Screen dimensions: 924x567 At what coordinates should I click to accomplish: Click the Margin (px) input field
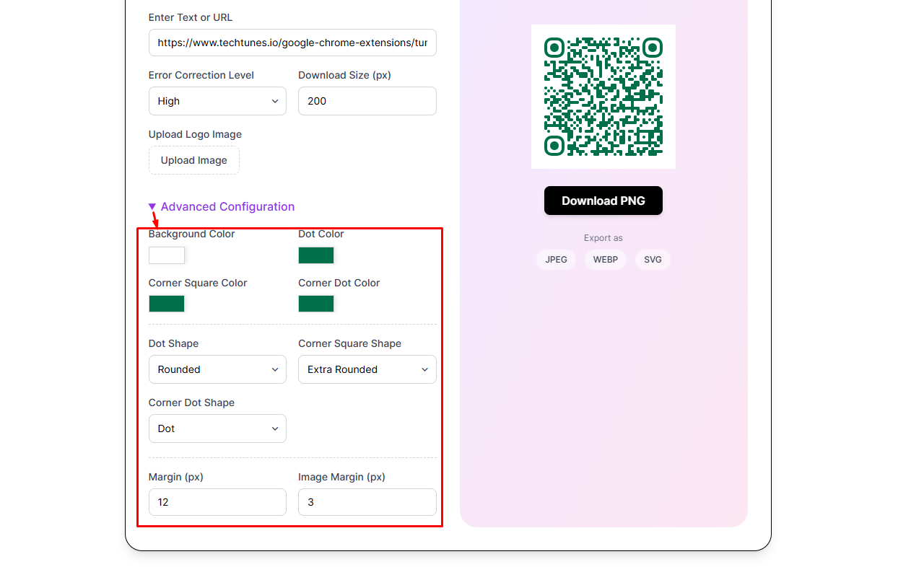(217, 502)
